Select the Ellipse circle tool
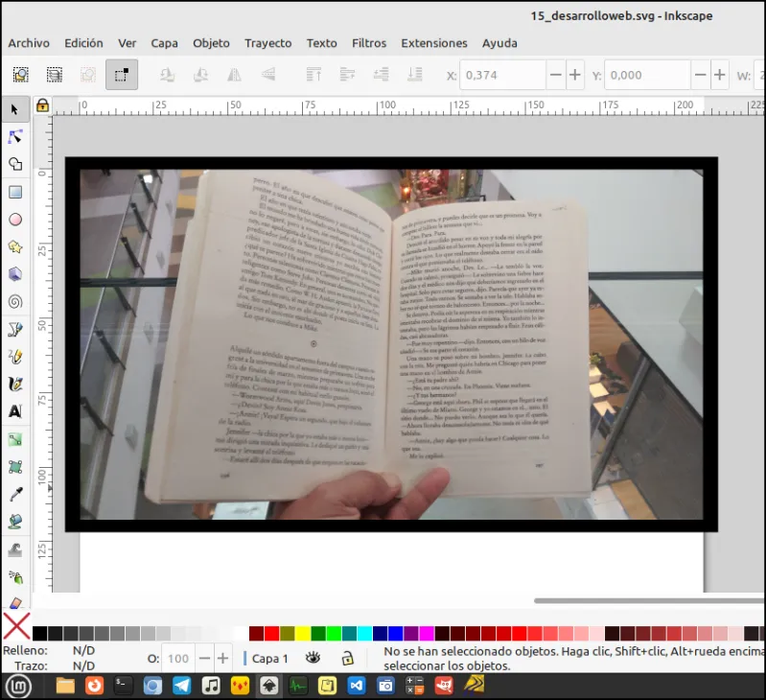Screen dimensions: 766x700 15,220
